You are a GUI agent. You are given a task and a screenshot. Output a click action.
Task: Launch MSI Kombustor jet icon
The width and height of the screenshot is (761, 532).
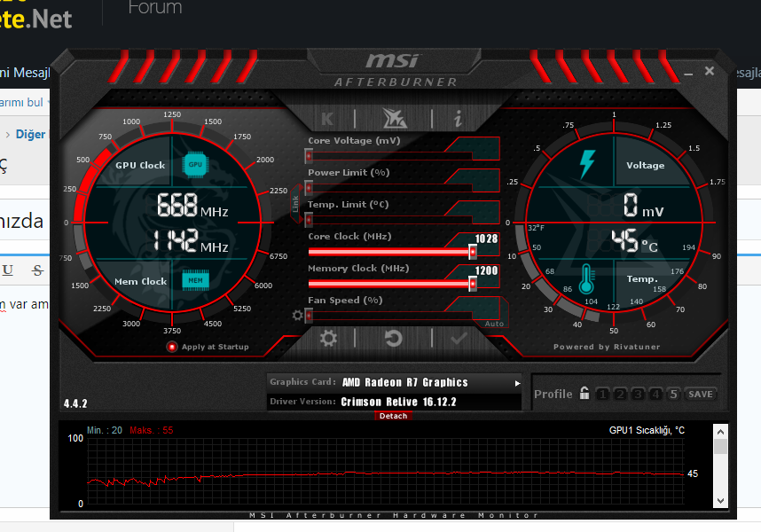(x=394, y=118)
